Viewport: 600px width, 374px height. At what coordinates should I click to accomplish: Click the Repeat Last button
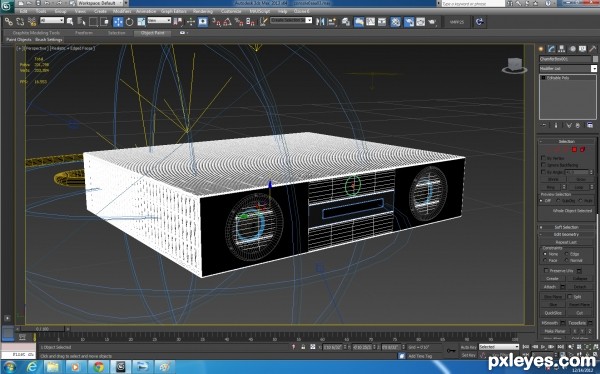pos(566,242)
